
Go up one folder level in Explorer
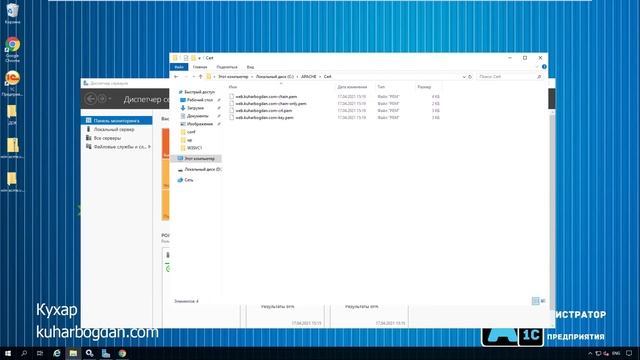pyautogui.click(x=200, y=77)
